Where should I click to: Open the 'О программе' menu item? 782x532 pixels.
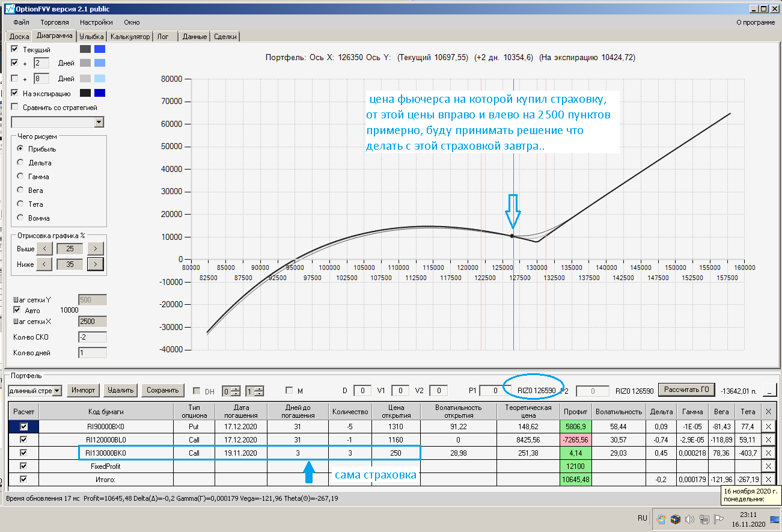pos(756,22)
